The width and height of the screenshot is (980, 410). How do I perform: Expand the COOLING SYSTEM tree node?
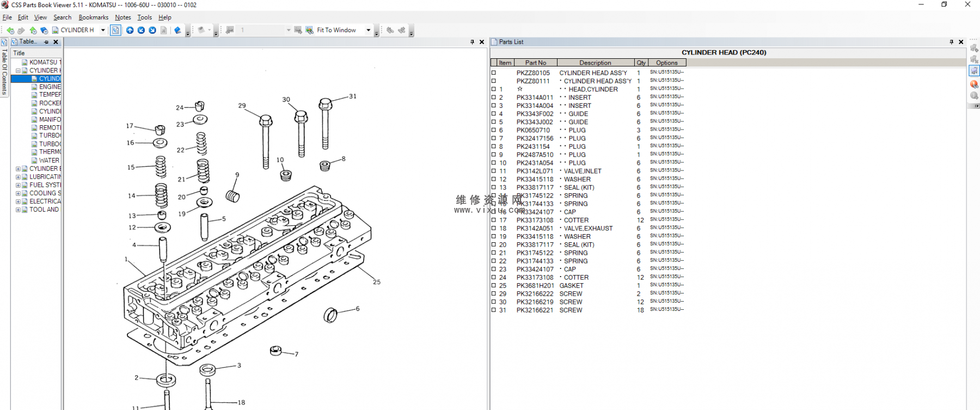pyautogui.click(x=18, y=193)
